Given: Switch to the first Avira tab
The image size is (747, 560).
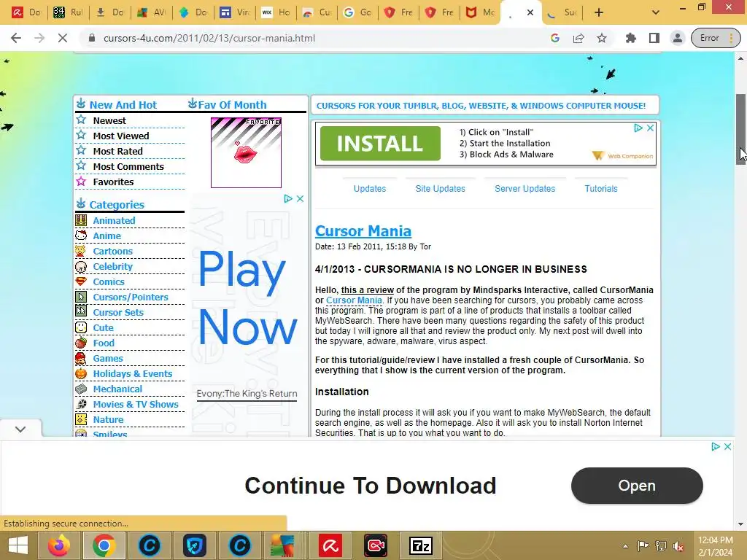Looking at the screenshot, I should pos(26,12).
